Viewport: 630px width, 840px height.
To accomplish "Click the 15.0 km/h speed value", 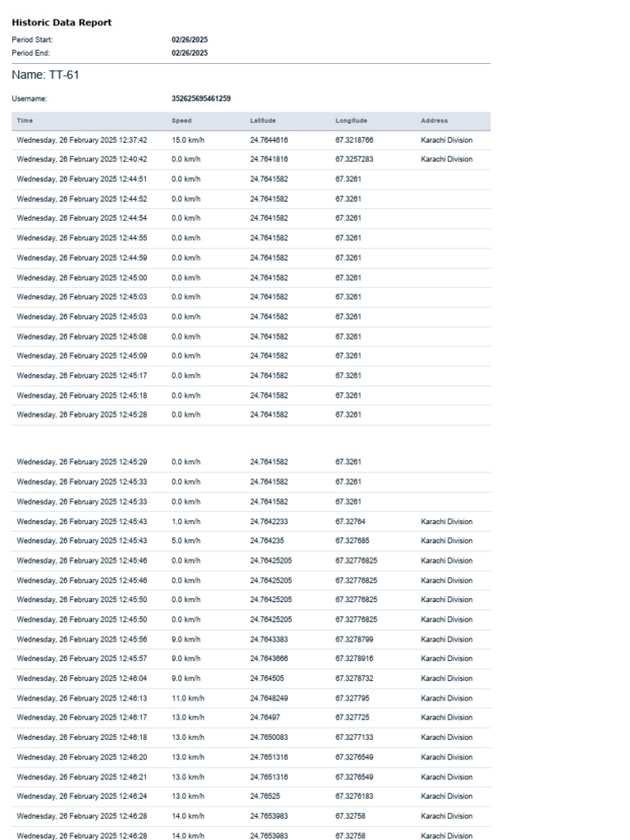I will pyautogui.click(x=188, y=140).
